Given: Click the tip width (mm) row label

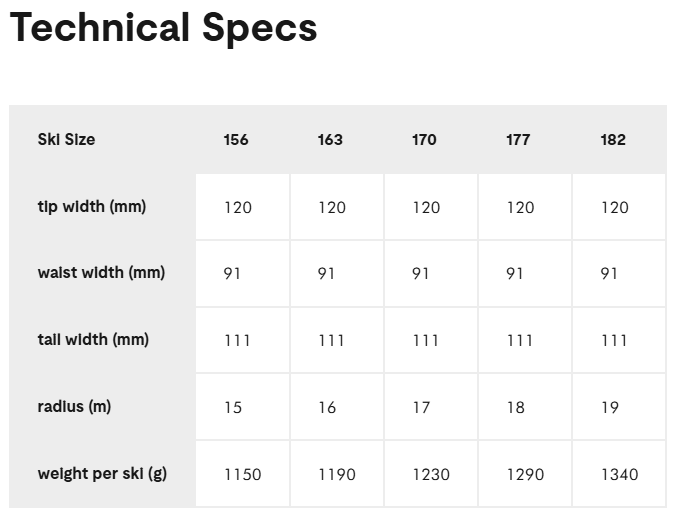Looking at the screenshot, I should (x=92, y=207).
